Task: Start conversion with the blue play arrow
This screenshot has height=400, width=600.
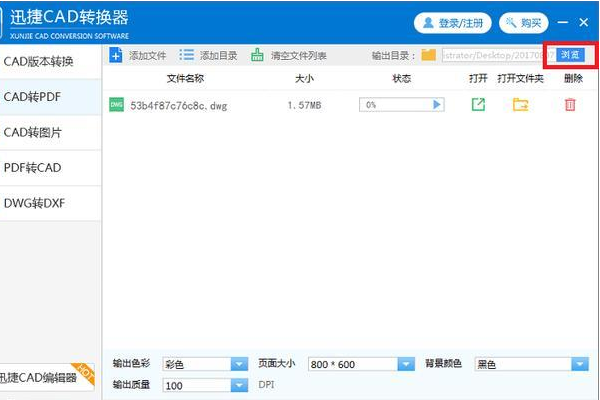Action: (436, 104)
